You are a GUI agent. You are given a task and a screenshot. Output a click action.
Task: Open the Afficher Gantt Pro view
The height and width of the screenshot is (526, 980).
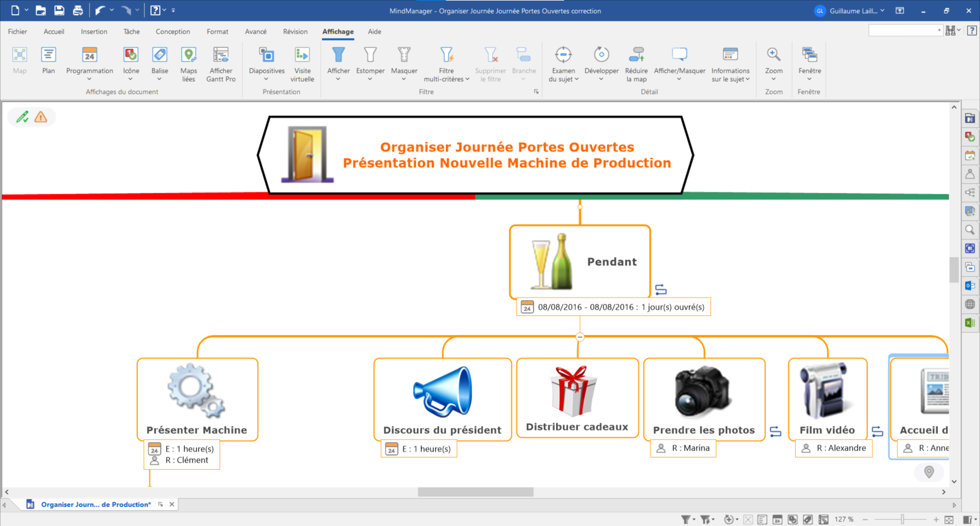click(x=221, y=64)
